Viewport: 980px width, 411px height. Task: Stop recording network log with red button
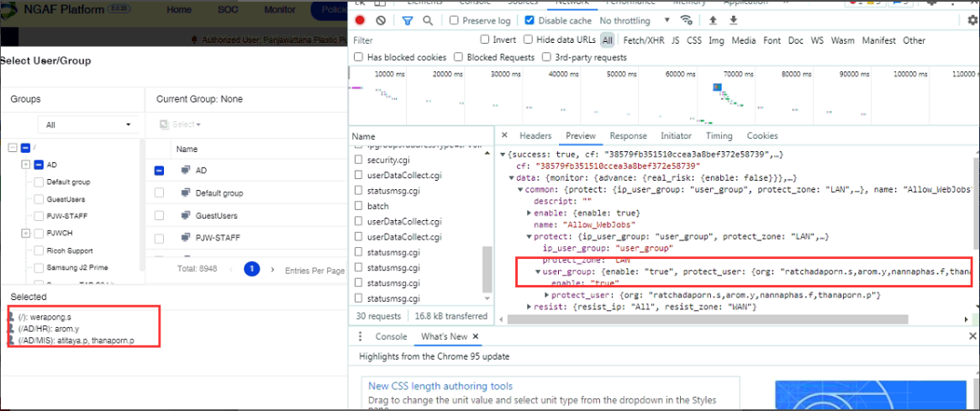pos(360,20)
